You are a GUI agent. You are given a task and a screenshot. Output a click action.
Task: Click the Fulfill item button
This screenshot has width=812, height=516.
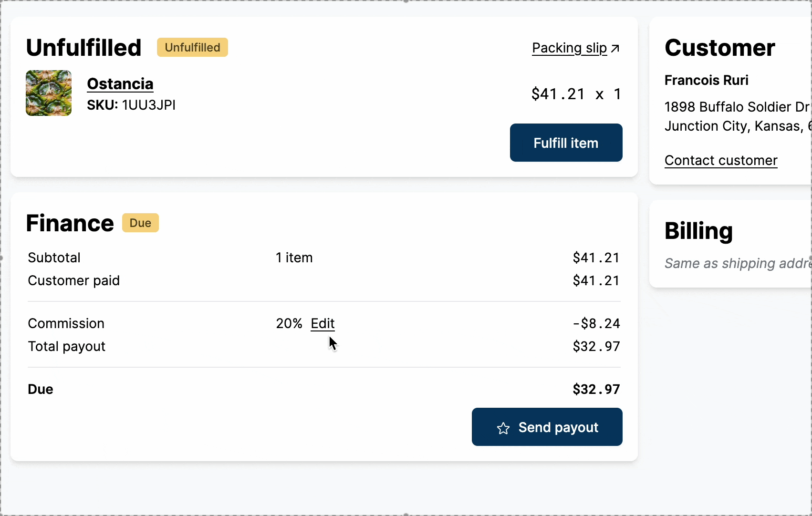click(x=566, y=143)
